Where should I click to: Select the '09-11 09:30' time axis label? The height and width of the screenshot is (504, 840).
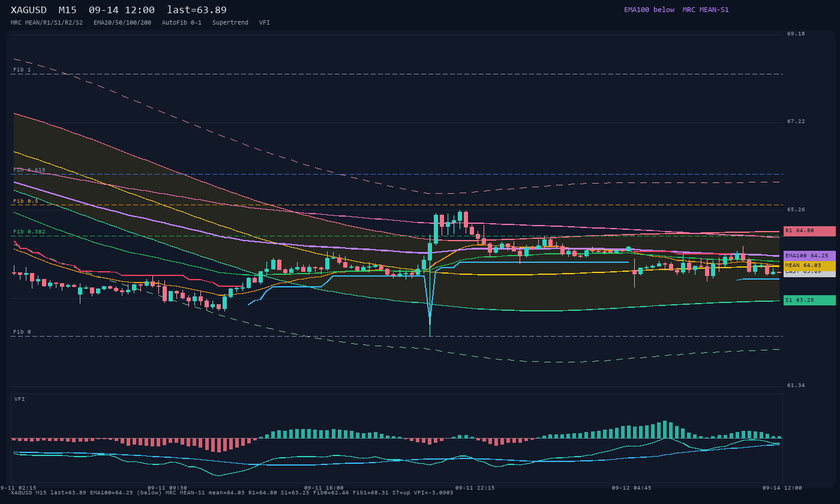pyautogui.click(x=167, y=488)
